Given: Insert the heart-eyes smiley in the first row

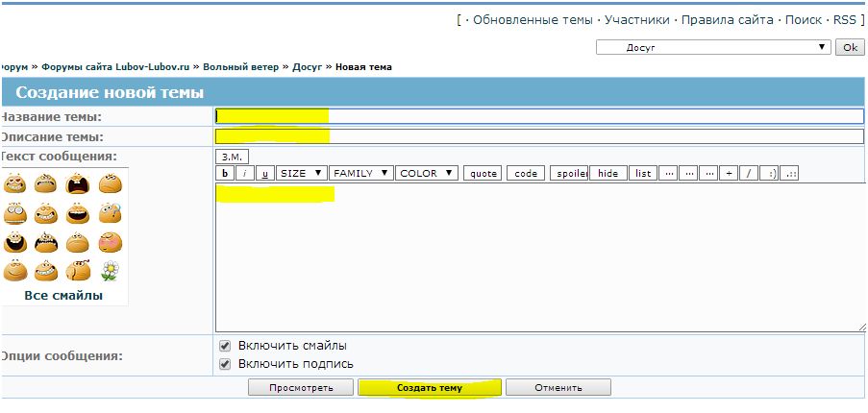Looking at the screenshot, I should [x=14, y=183].
